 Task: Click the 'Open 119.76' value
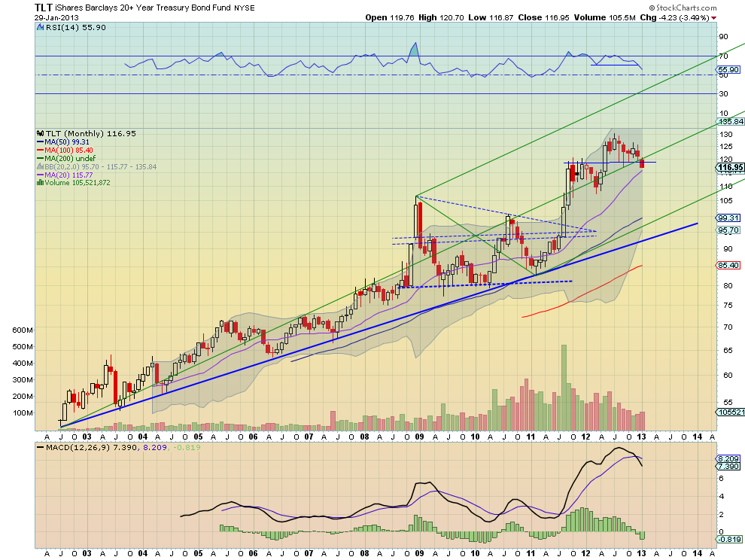click(391, 17)
